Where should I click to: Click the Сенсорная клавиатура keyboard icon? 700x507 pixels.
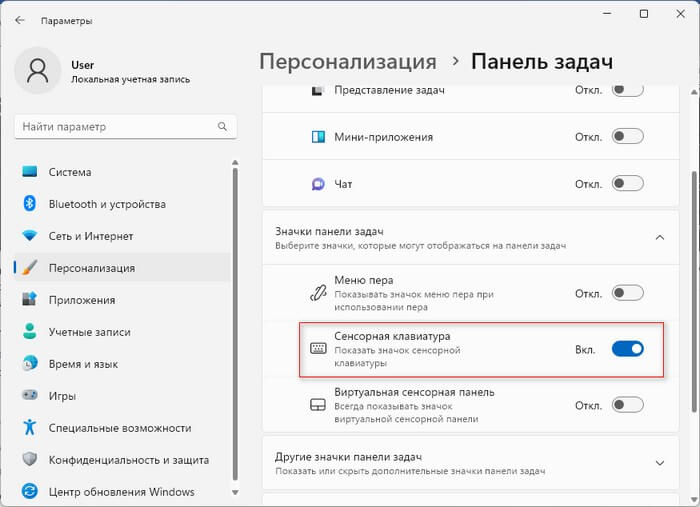(318, 349)
